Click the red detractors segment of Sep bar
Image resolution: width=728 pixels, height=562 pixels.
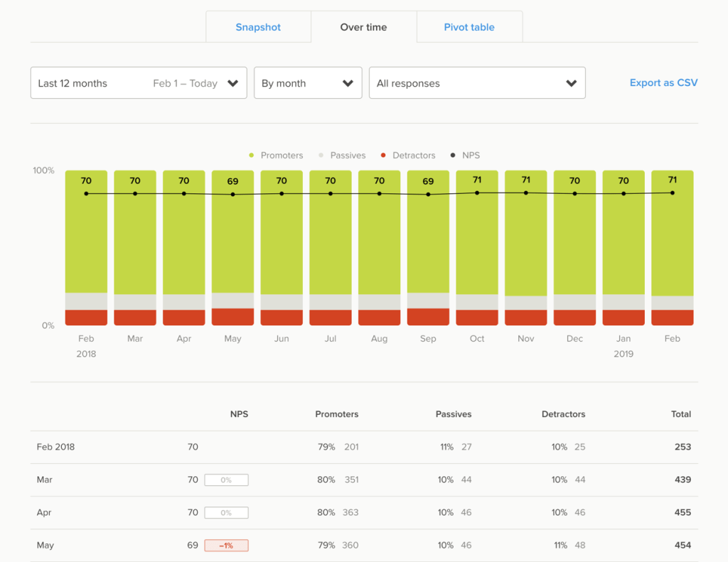[428, 316]
